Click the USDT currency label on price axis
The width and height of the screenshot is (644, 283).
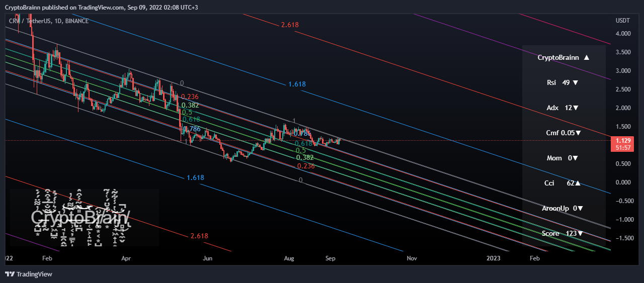622,21
